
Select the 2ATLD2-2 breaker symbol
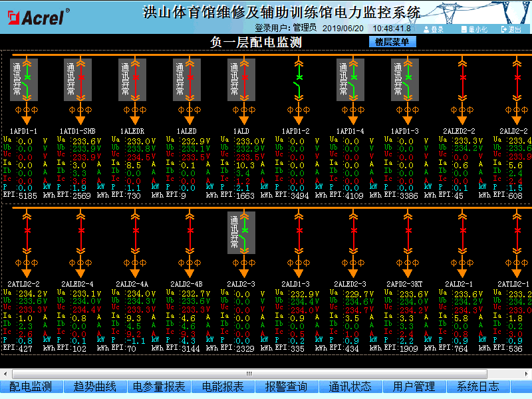tap(27, 231)
